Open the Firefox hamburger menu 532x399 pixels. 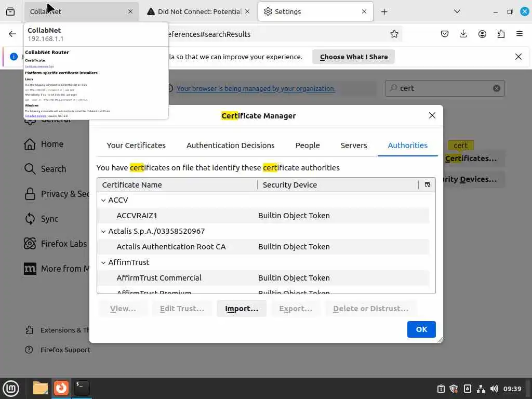(519, 34)
